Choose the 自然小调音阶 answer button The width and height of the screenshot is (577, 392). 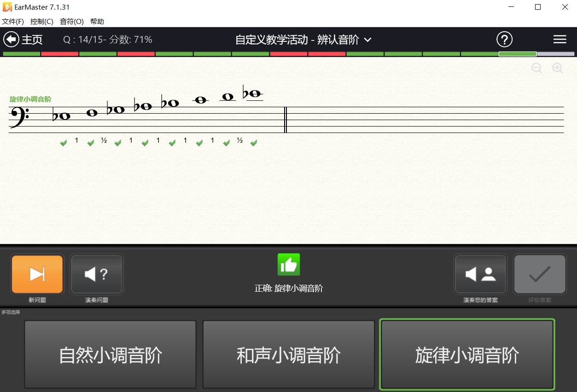[x=111, y=355]
